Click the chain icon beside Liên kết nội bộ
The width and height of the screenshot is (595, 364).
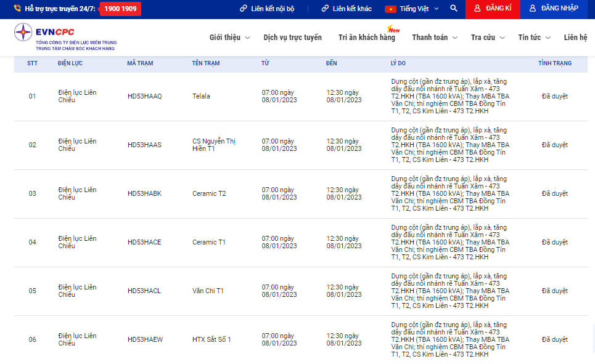pyautogui.click(x=244, y=9)
